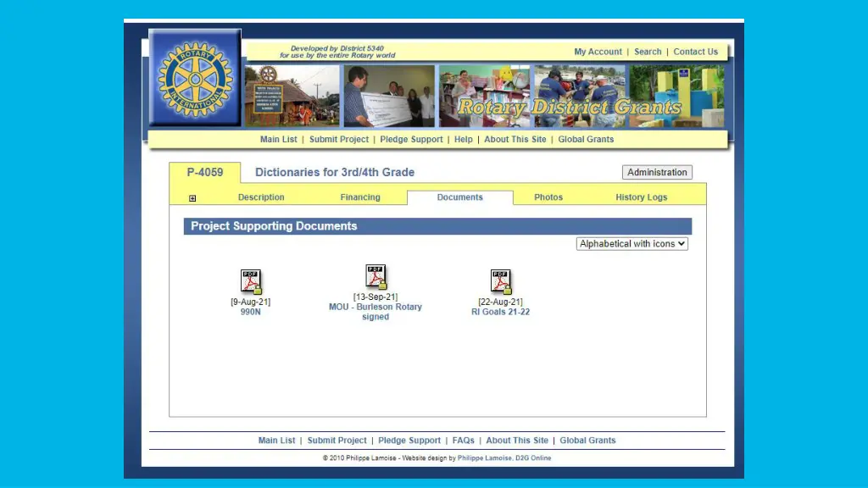Click the Project Supporting Documents heading
Image resolution: width=868 pixels, height=488 pixels.
click(274, 225)
